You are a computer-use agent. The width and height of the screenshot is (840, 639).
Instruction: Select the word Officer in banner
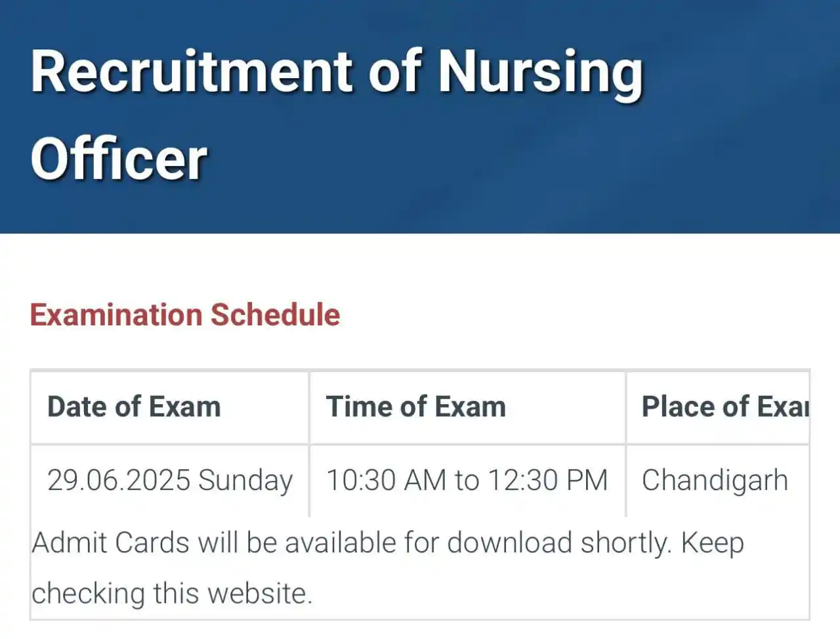(119, 159)
